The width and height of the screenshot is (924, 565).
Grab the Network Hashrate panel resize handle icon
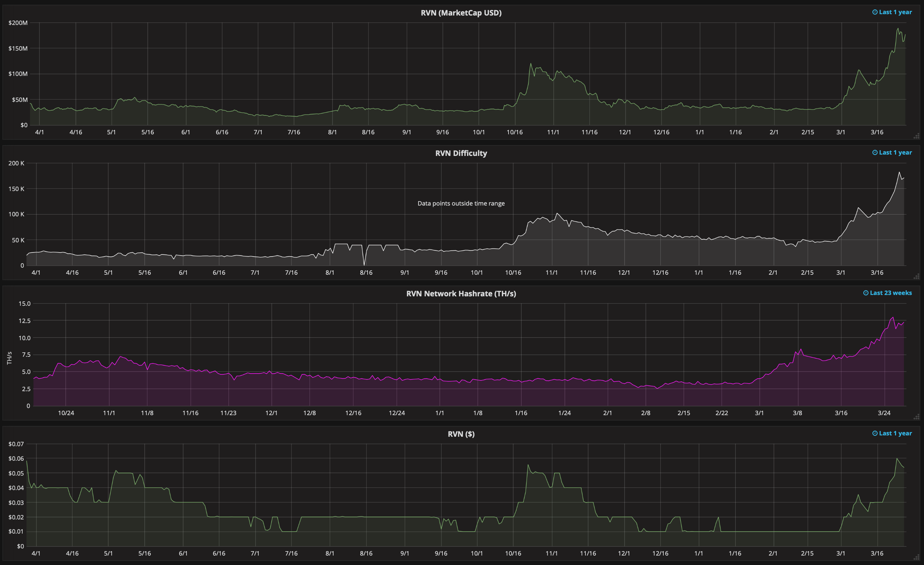(917, 417)
